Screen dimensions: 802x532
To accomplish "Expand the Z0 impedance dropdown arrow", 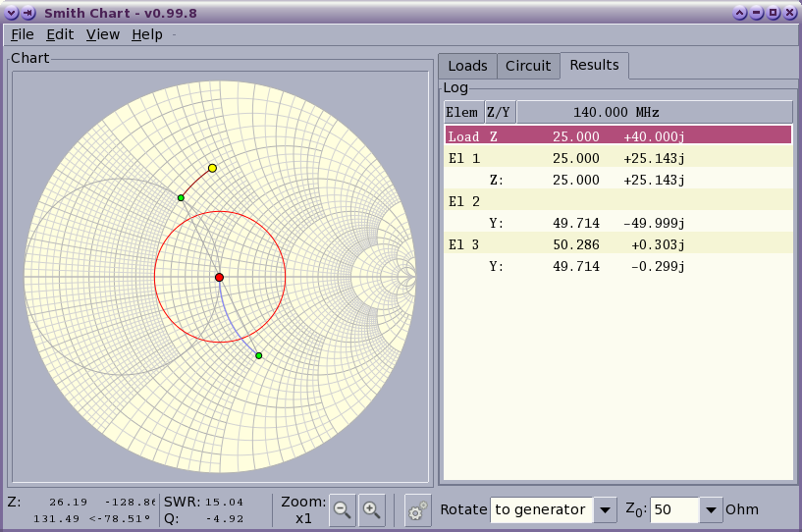I will (x=711, y=509).
